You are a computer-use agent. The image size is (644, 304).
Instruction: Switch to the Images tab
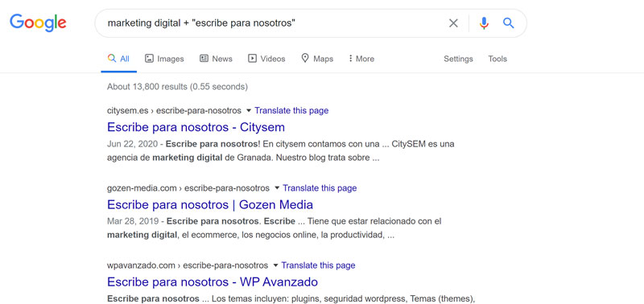coord(164,59)
